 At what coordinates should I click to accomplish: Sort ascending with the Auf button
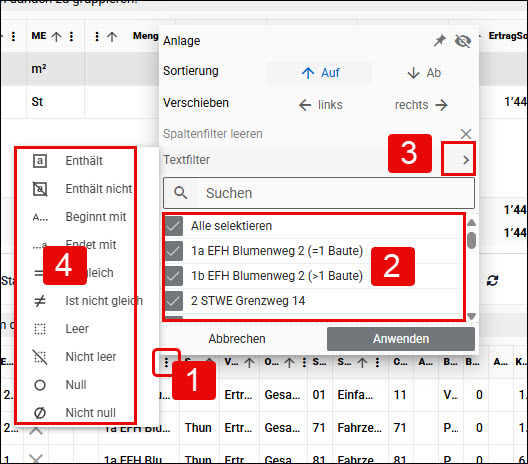point(320,73)
